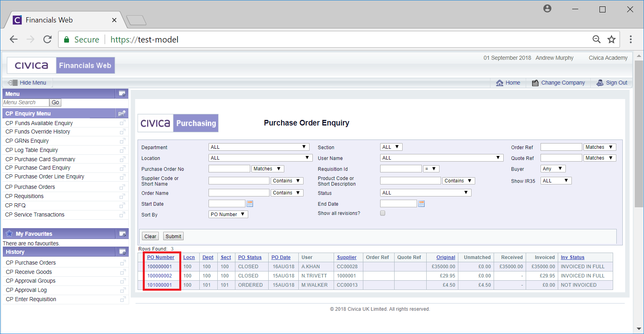Click the Purchase Order No input field
The height and width of the screenshot is (334, 644).
229,169
